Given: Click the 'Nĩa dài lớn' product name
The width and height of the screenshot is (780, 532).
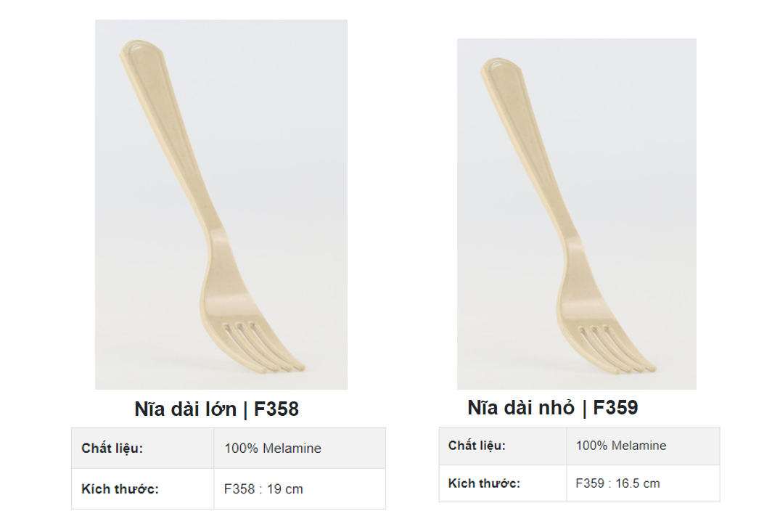Looking at the screenshot, I should tap(185, 409).
